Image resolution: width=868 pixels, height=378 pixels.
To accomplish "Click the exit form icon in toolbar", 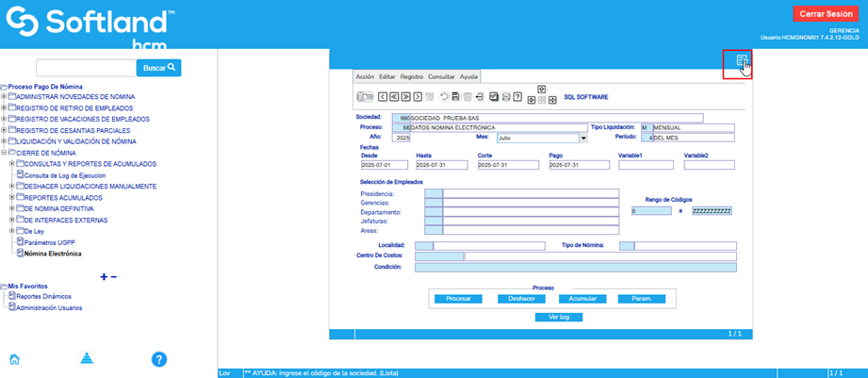I will click(479, 97).
